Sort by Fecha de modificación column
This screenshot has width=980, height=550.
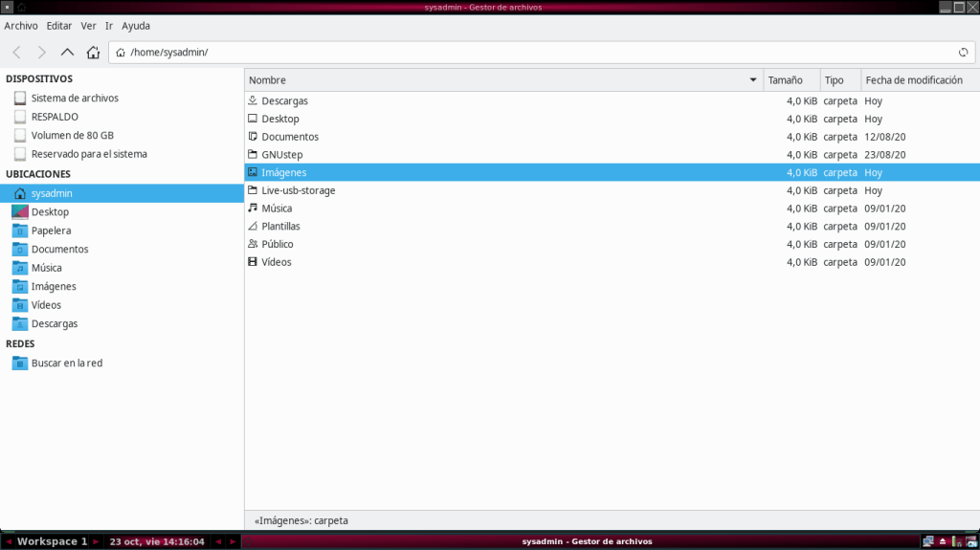914,80
